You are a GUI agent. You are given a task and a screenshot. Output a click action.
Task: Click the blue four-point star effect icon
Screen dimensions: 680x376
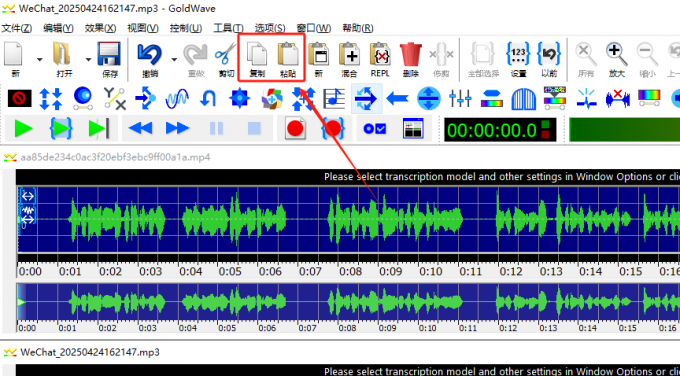[x=240, y=98]
